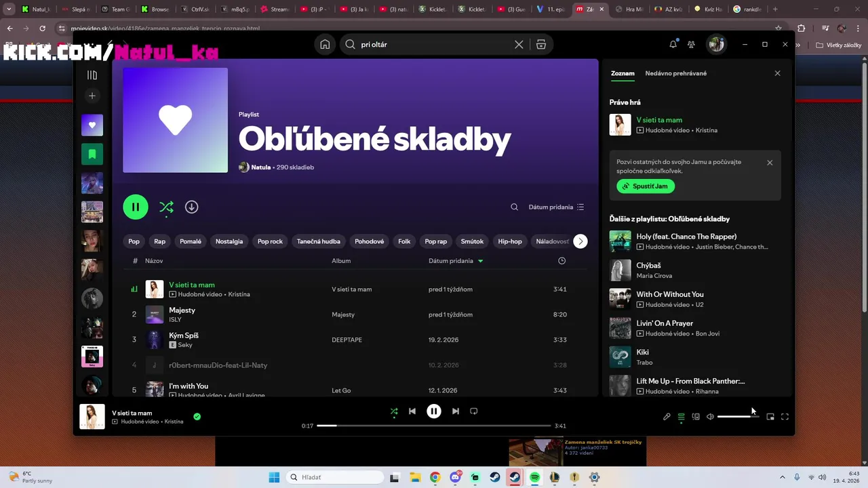Filter playlist by Rap chip
The height and width of the screenshot is (488, 868).
(x=159, y=241)
